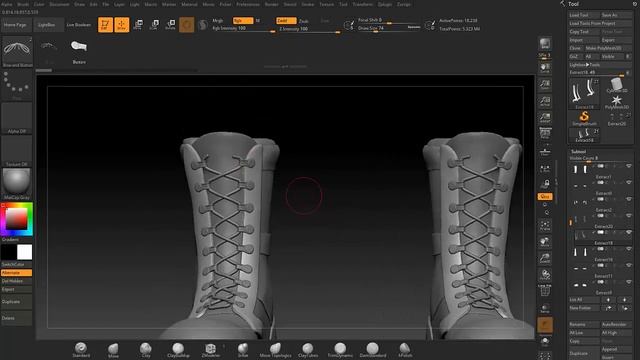
Task: Open the Texture Off picker
Action: tap(17, 151)
